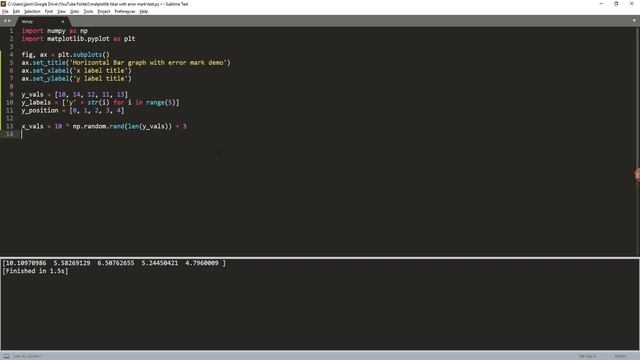Go to previous tab with left arrow

tap(5, 21)
